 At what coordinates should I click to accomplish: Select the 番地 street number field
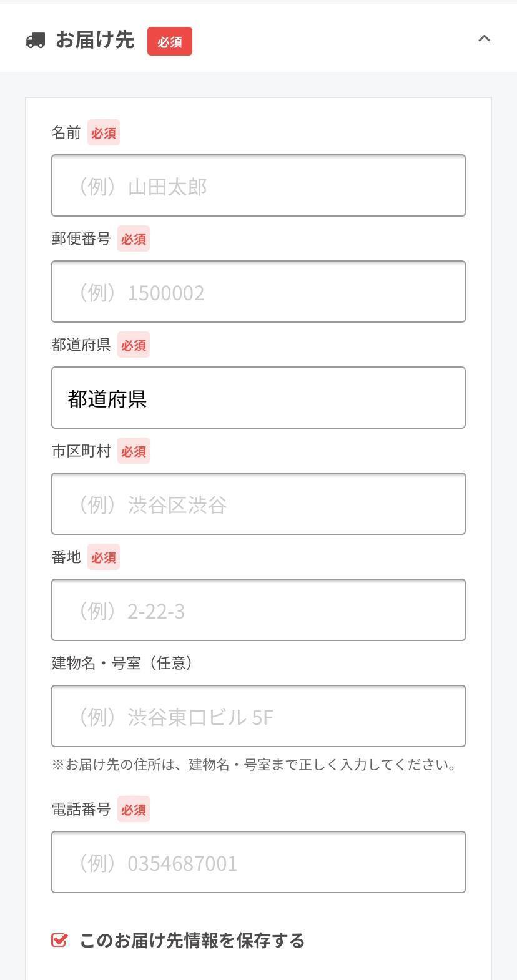tap(258, 610)
